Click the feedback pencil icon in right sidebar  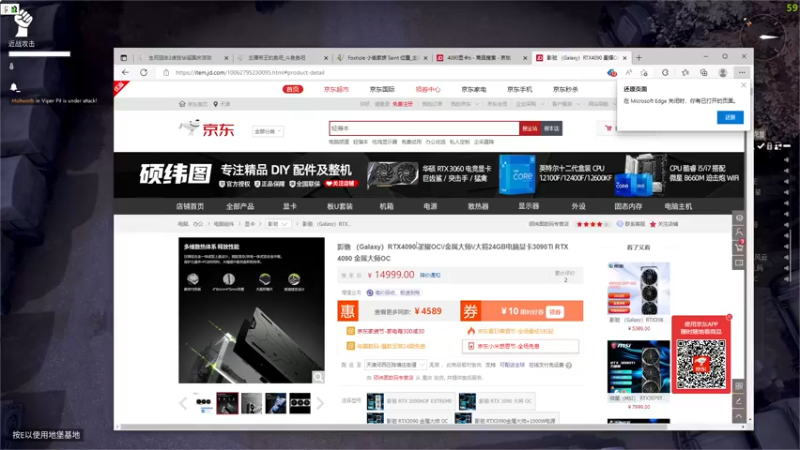(739, 401)
